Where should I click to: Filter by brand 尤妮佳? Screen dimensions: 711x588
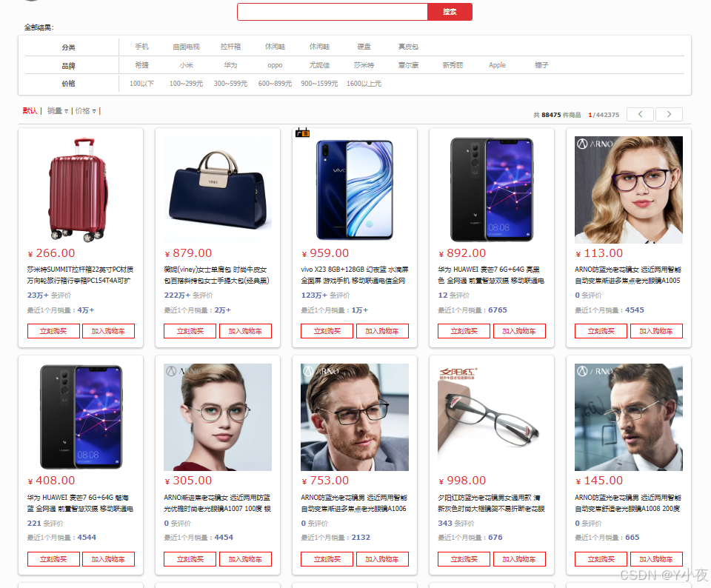coord(319,65)
